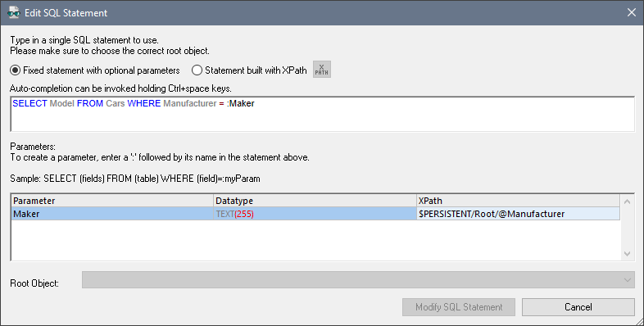Select Fixed statement with optional parameters
This screenshot has height=326, width=644.
[95, 70]
